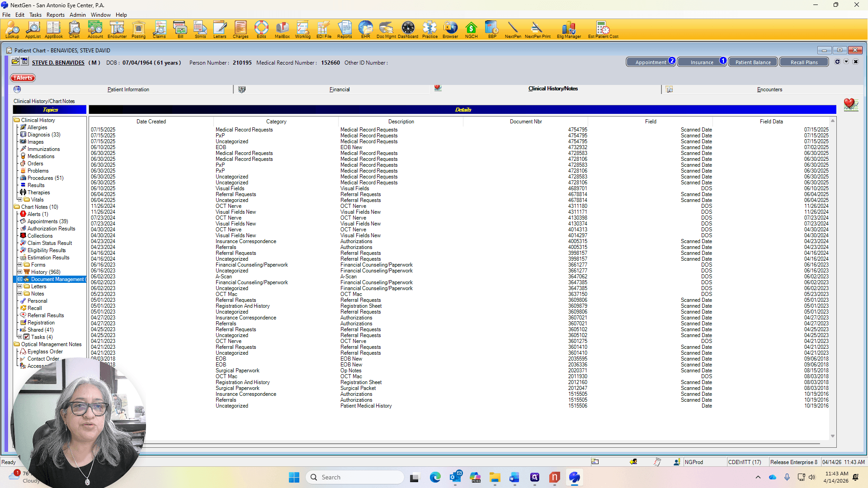Screen dimensions: 868x488
Task: Open the MailBox toolbar icon
Action: [x=282, y=29]
